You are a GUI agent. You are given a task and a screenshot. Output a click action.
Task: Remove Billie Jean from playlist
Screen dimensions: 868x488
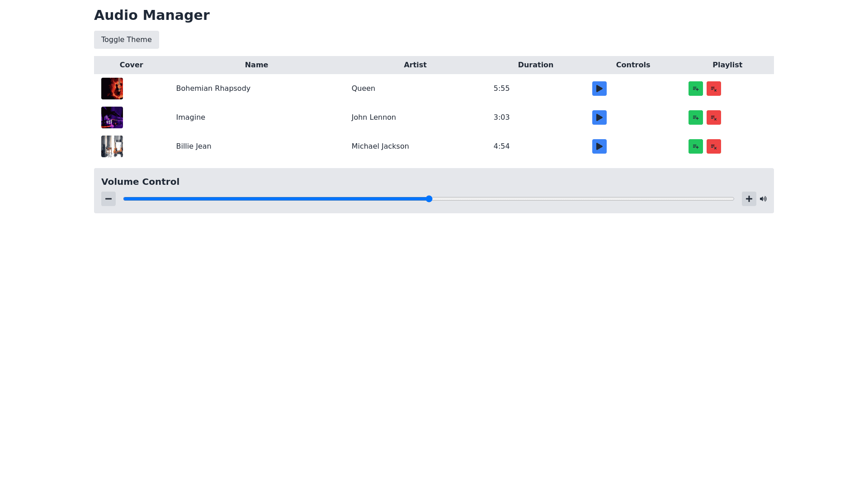pyautogui.click(x=713, y=146)
